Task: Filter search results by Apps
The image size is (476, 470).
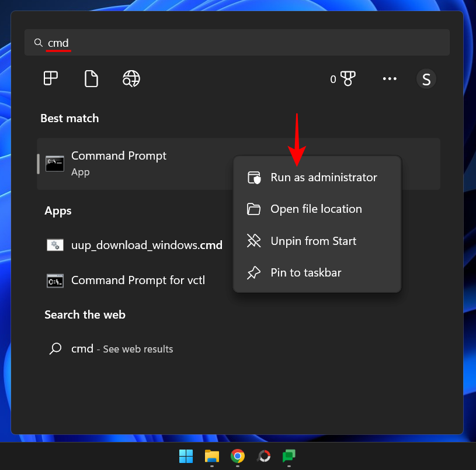Action: tap(50, 78)
